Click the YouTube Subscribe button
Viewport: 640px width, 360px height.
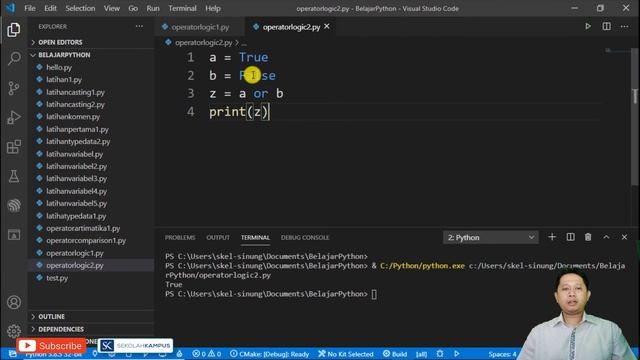point(51,346)
